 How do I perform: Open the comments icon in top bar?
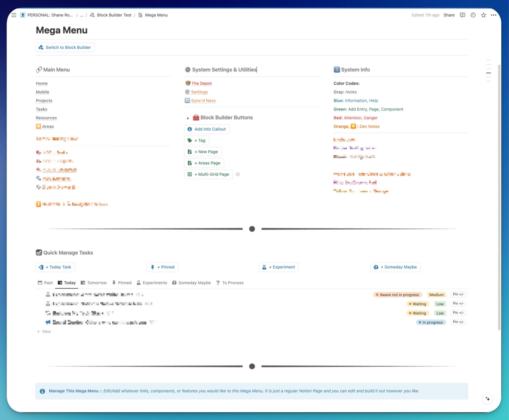[462, 15]
